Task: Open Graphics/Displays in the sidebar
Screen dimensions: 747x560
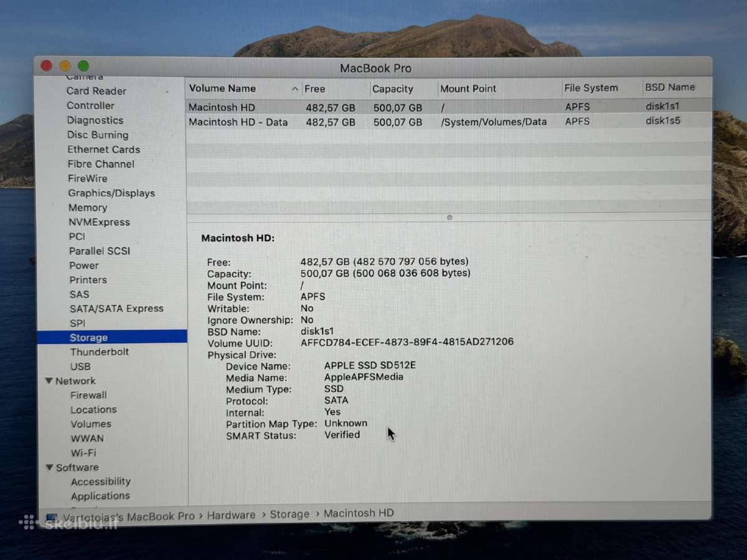Action: (111, 194)
